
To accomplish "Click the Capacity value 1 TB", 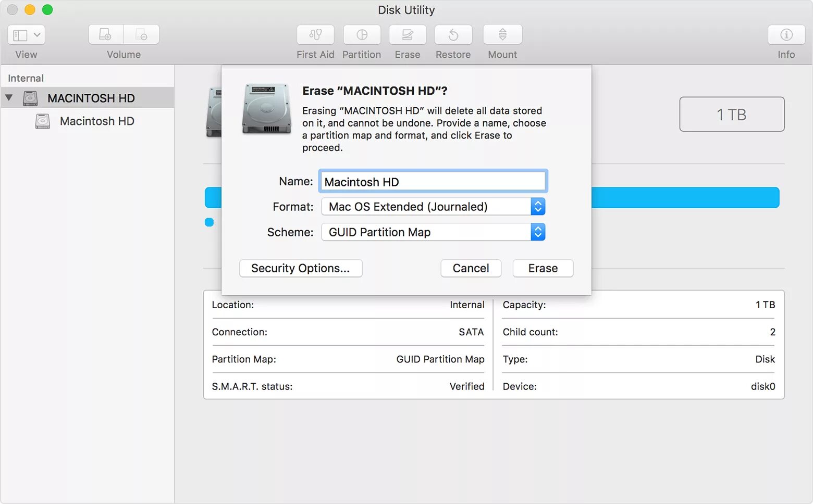I will tap(765, 305).
